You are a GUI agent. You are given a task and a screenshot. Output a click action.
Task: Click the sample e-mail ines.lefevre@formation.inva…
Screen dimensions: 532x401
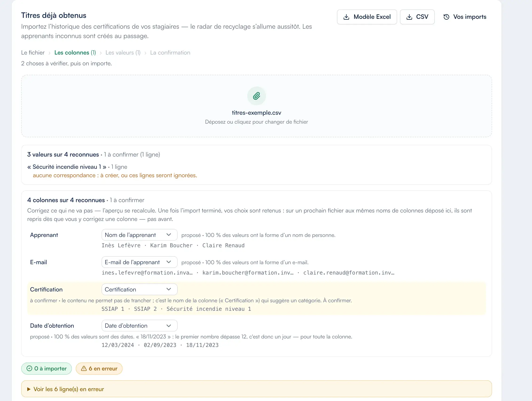point(147,273)
